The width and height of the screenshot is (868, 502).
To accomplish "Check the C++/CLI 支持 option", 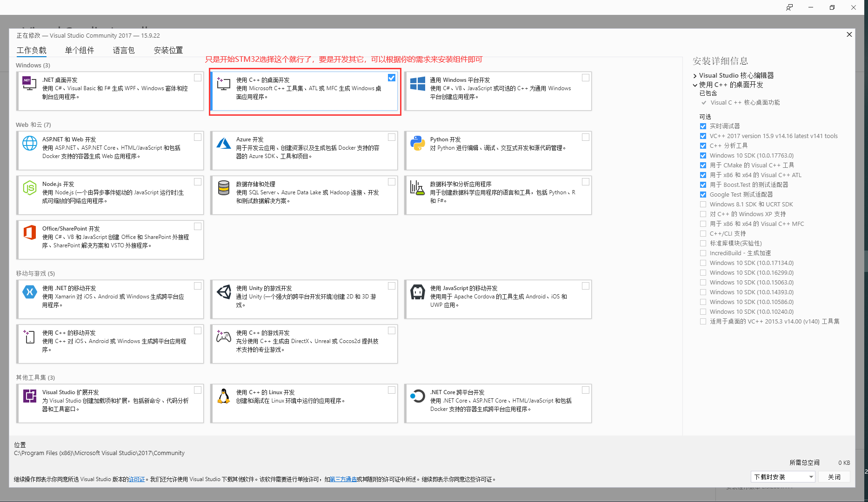I will (x=703, y=234).
